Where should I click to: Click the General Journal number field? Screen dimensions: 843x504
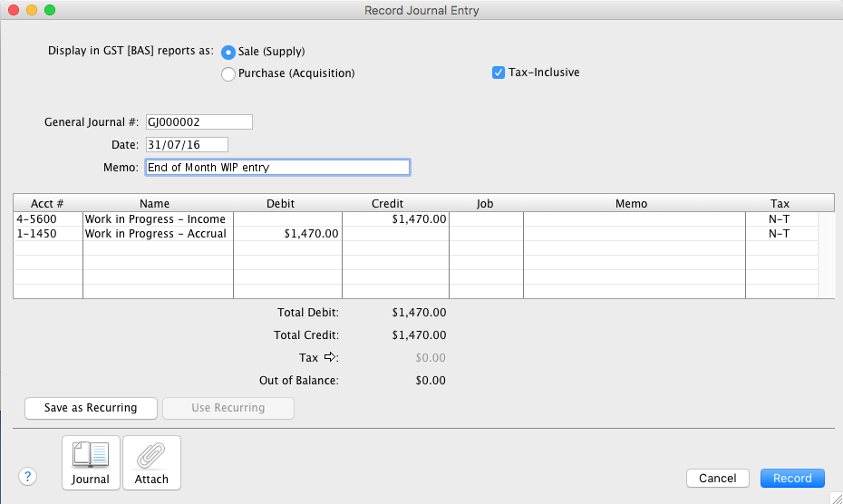pos(199,122)
